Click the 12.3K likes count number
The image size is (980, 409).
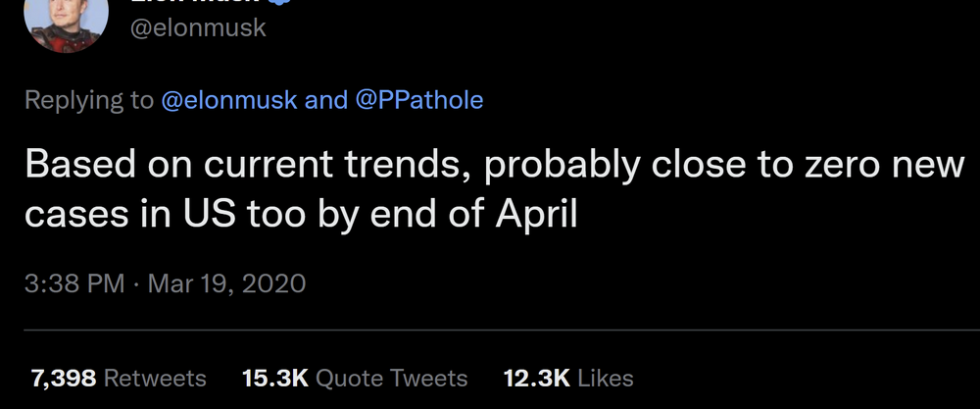click(535, 378)
